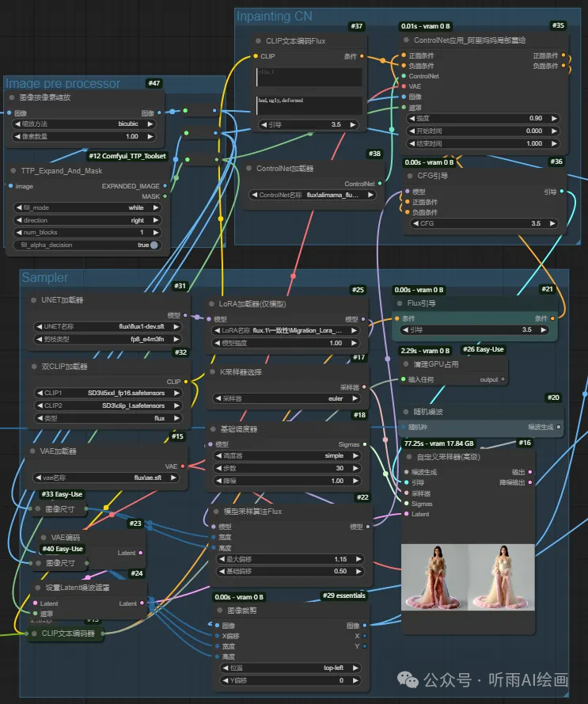Increase CFG 3.5 with right arrow

point(552,223)
